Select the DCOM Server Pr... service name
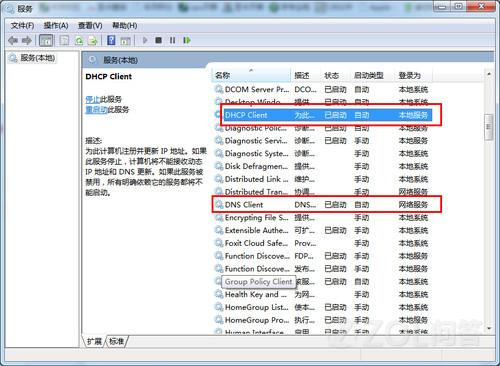The image size is (500, 366). pyautogui.click(x=257, y=89)
